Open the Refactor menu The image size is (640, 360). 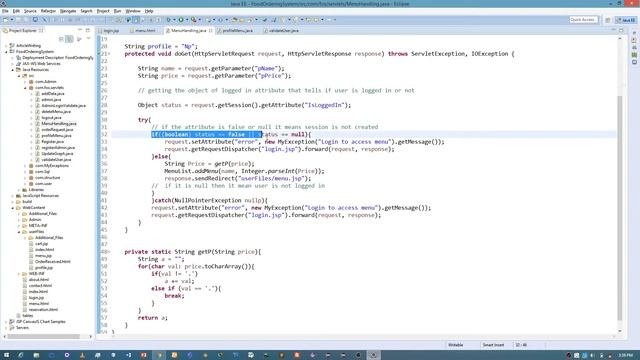[48, 11]
